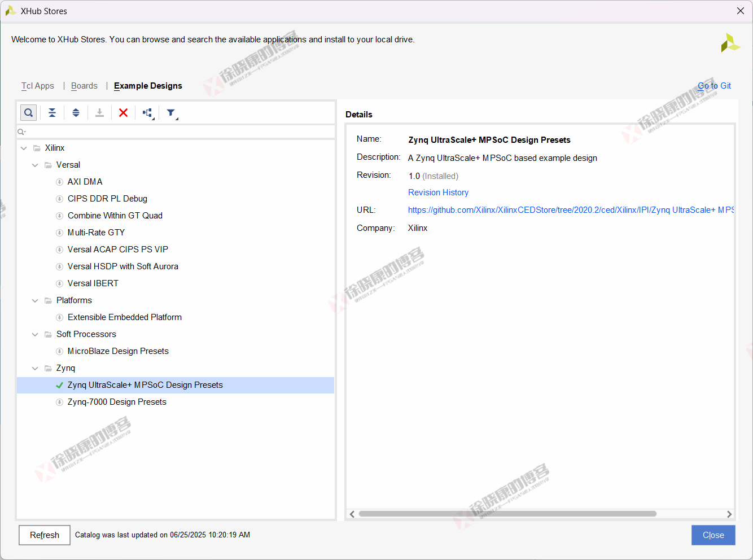
Task: Click the scroll left arrow in Details
Action: pos(352,514)
